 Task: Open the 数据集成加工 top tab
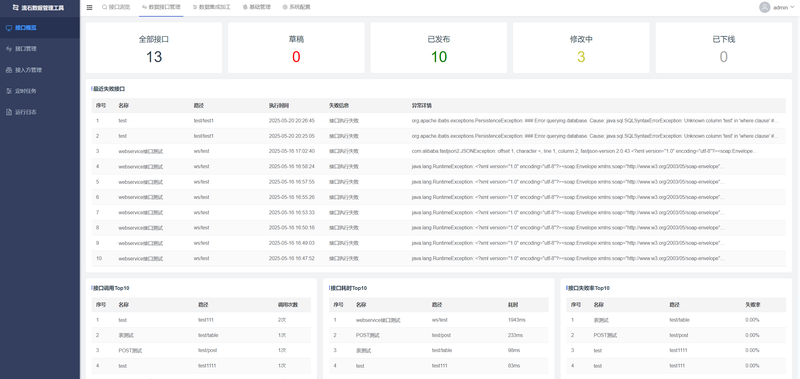click(212, 8)
